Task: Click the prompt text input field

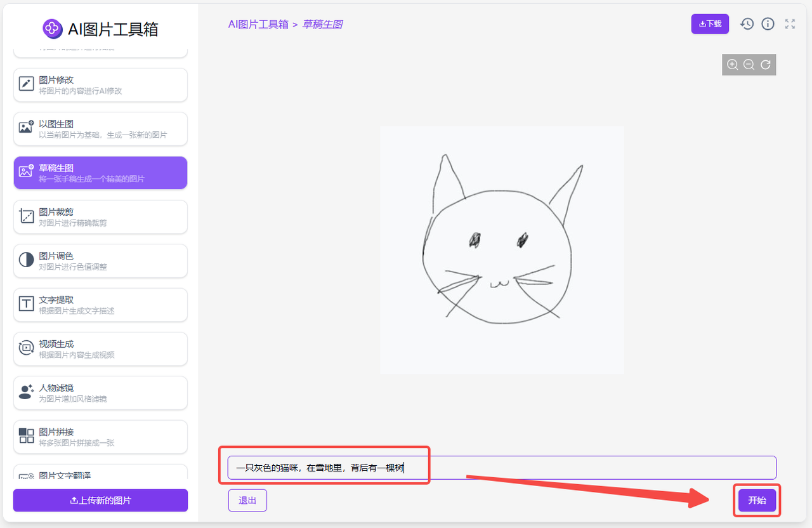Action: (502, 468)
